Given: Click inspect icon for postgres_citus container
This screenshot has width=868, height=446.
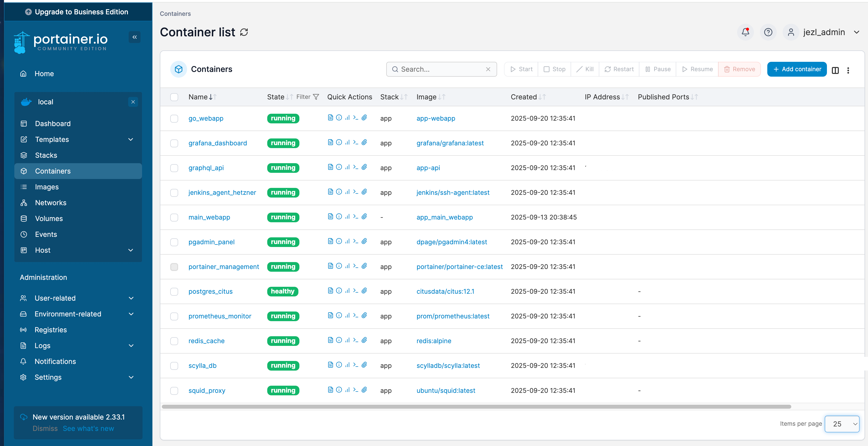Looking at the screenshot, I should 339,290.
